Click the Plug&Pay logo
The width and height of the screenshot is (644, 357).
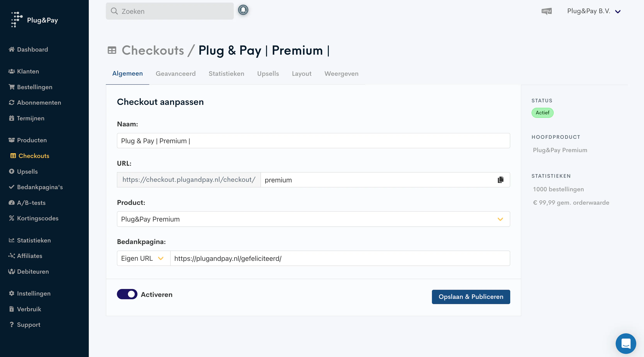(x=35, y=20)
